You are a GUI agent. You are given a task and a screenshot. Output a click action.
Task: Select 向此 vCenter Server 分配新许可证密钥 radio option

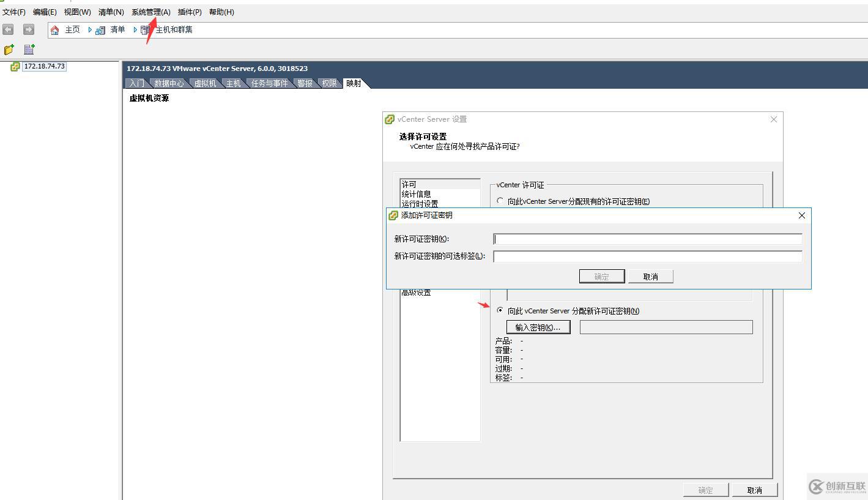500,310
